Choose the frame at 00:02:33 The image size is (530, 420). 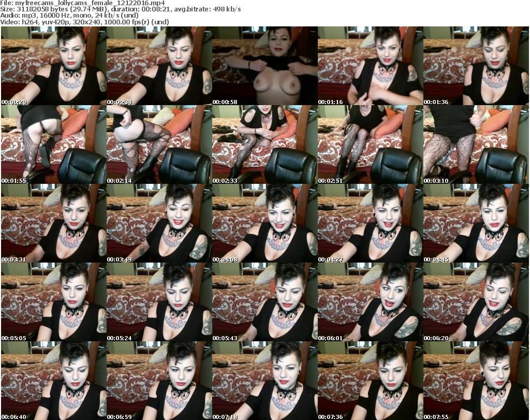[265, 144]
